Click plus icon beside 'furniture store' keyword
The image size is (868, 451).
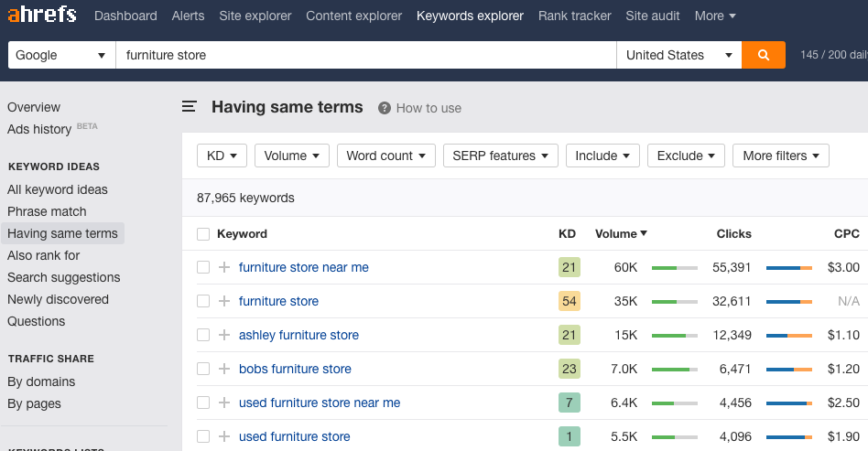(224, 301)
